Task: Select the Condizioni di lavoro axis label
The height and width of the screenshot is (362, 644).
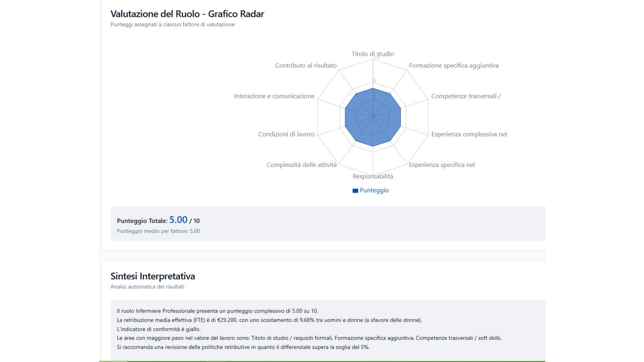Action: point(286,134)
